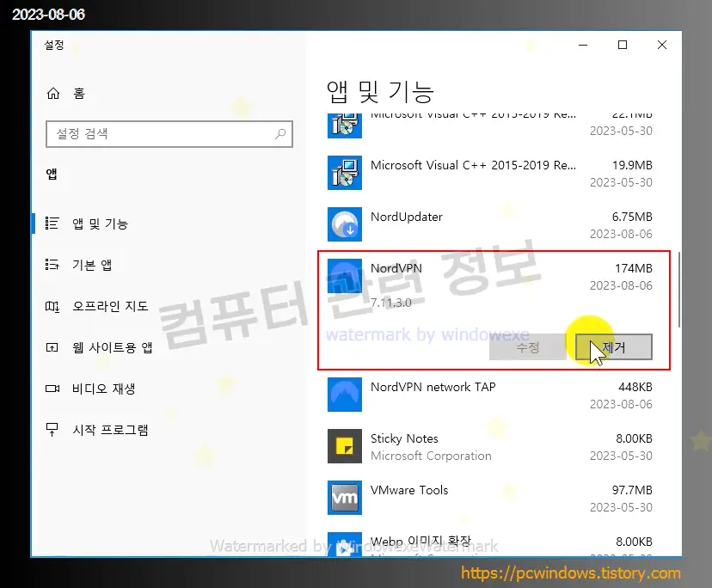This screenshot has height=588, width=712.
Task: Select NordUpdater app name
Action: pos(407,217)
